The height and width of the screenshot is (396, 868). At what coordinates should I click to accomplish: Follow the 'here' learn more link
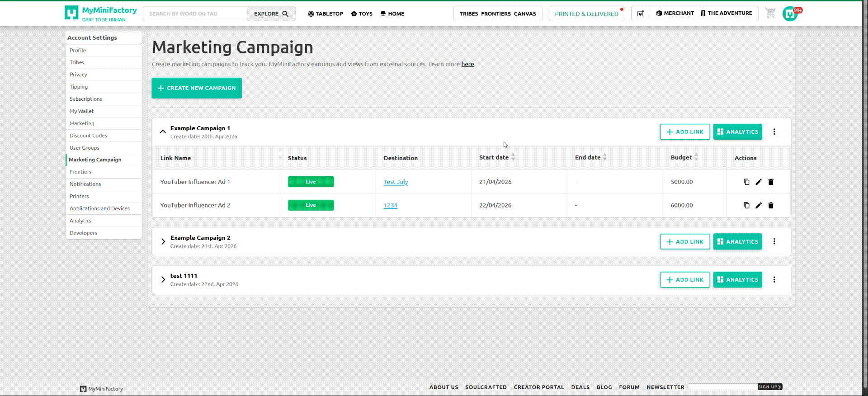[x=467, y=64]
